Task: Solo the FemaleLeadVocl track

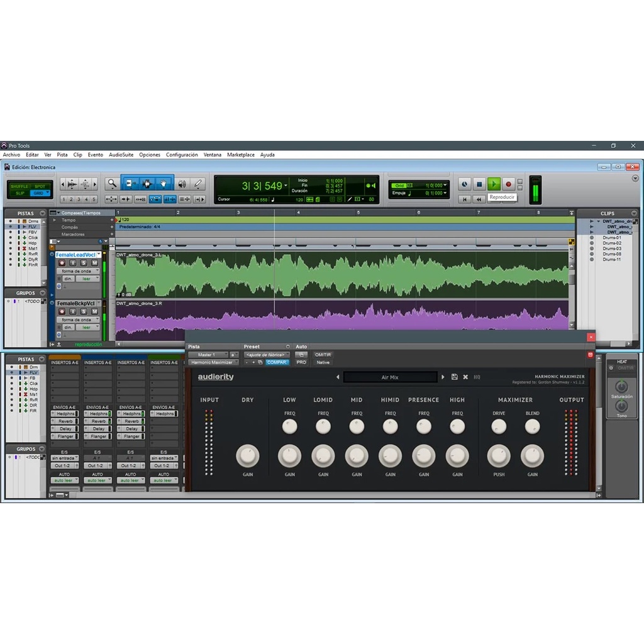Action: tap(84, 263)
